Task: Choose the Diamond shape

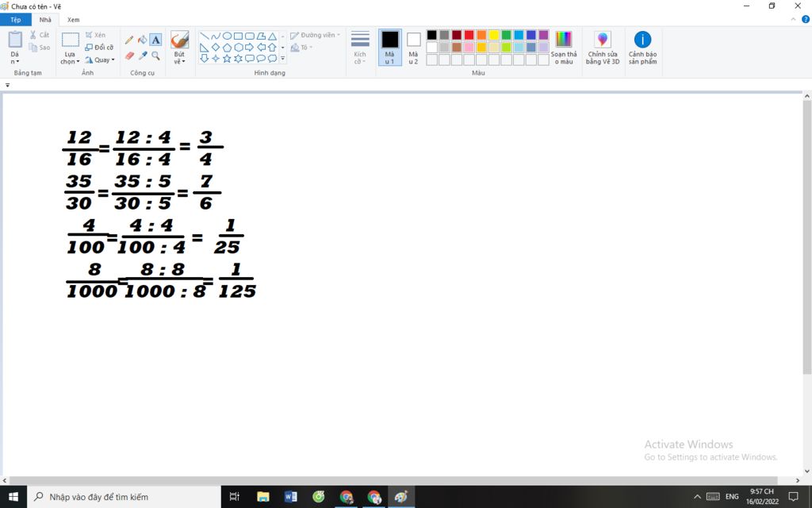Action: tap(216, 48)
